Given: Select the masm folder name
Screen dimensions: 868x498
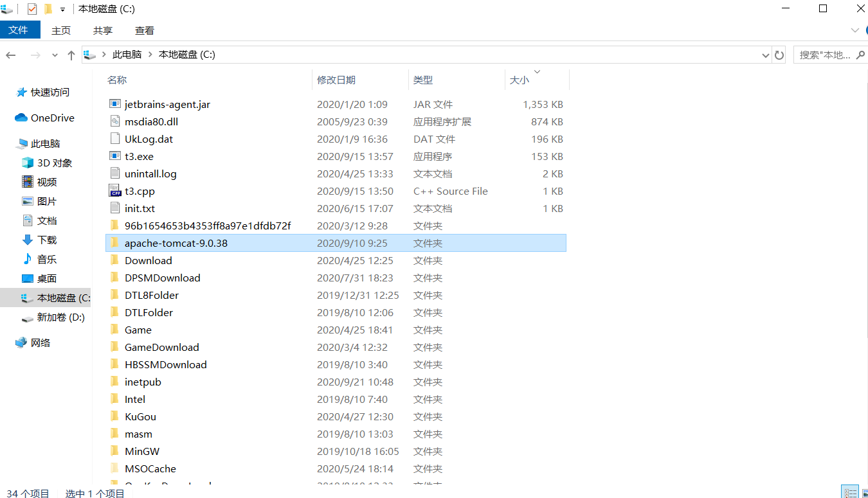Looking at the screenshot, I should [139, 434].
